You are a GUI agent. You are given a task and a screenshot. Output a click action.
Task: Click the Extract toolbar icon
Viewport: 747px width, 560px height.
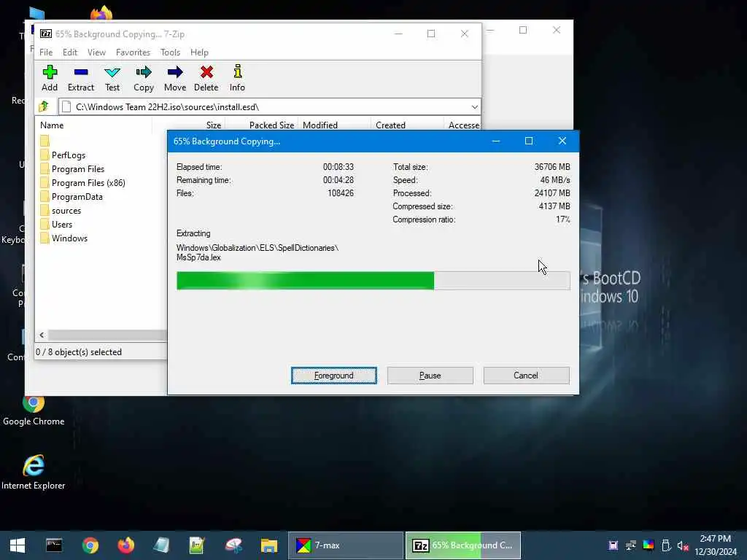point(81,78)
